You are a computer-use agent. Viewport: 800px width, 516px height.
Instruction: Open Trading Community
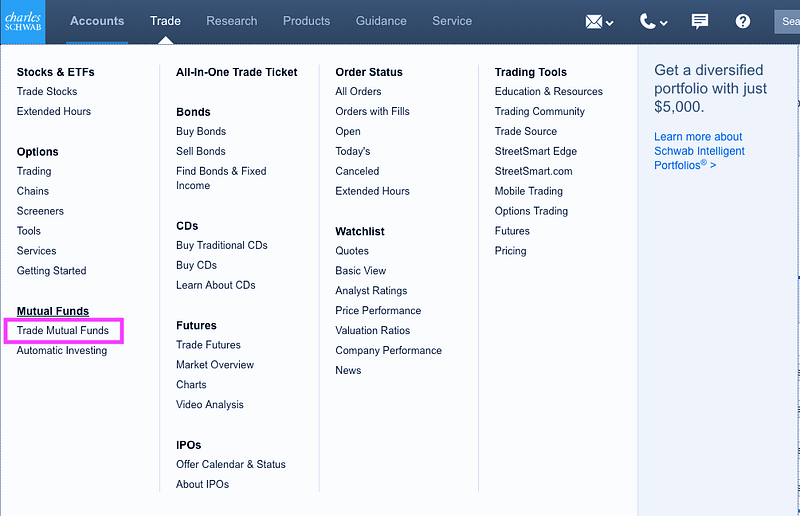540,111
